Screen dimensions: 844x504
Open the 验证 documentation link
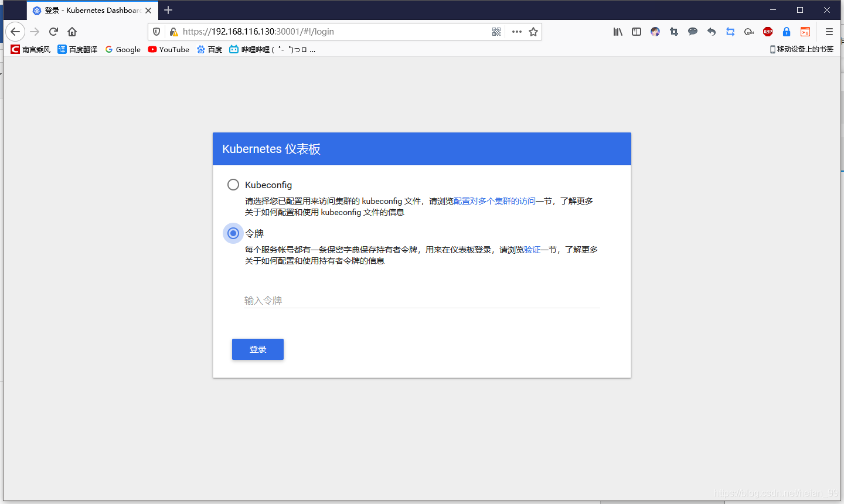532,250
